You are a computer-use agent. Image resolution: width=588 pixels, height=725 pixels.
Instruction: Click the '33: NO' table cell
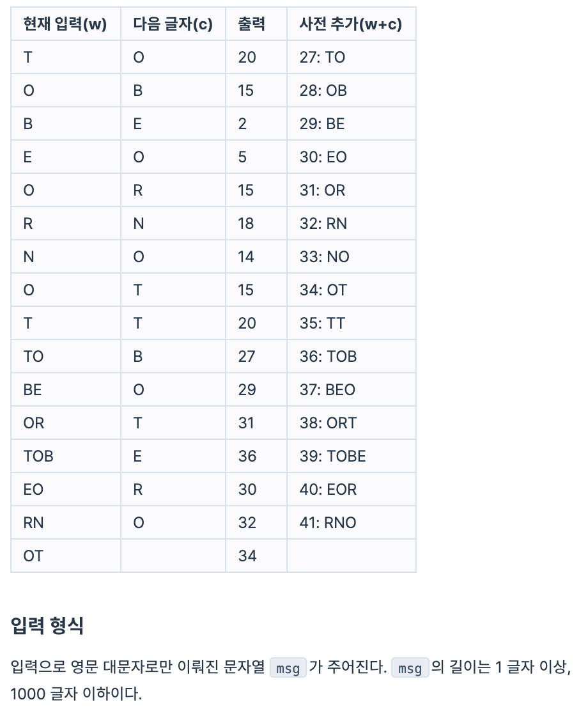tap(324, 257)
